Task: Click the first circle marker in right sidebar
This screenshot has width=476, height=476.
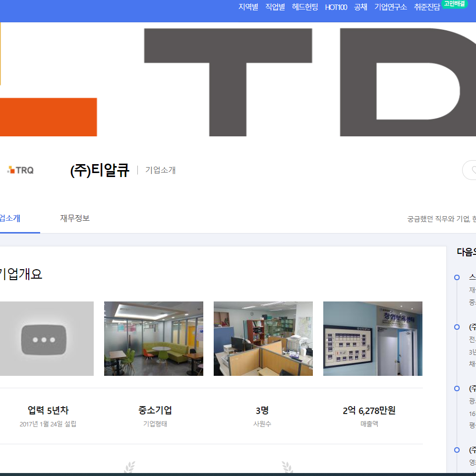Action: tap(457, 277)
